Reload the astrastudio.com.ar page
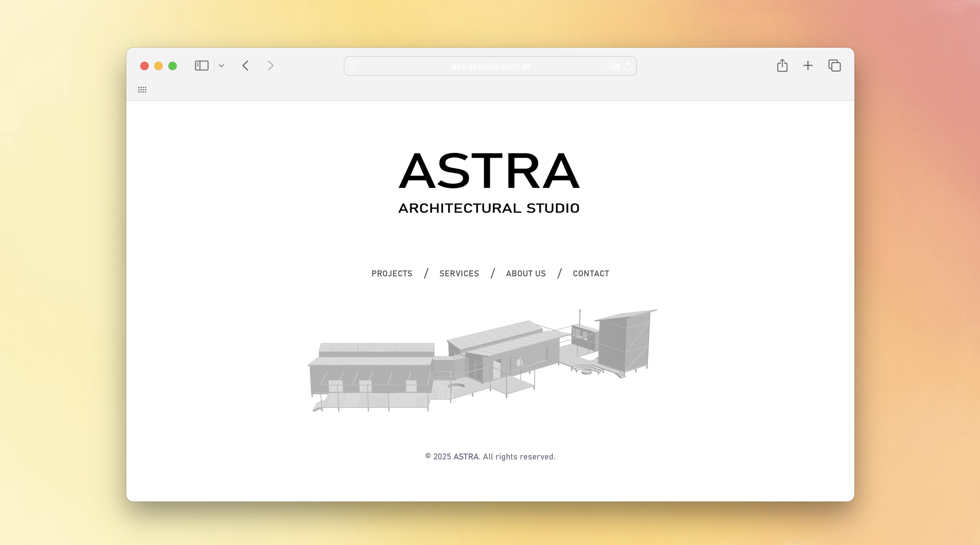This screenshot has width=980, height=545. coord(629,66)
